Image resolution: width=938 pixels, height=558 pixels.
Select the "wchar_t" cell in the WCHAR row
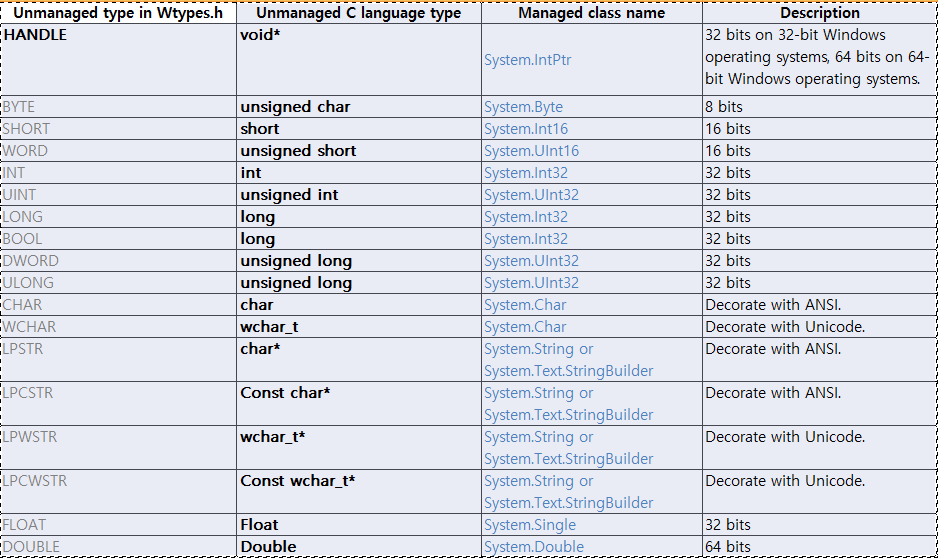[x=359, y=327]
